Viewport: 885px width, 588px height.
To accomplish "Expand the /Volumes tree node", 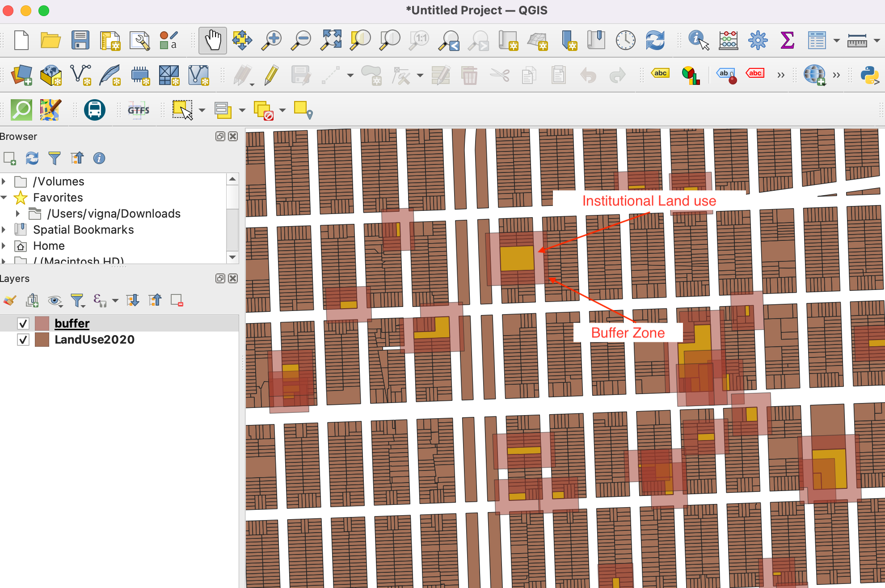I will pyautogui.click(x=4, y=181).
